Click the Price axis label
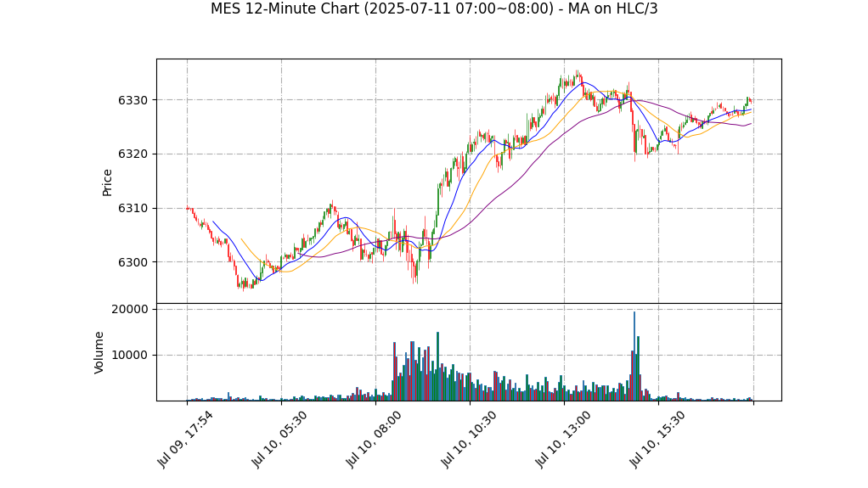Image resolution: width=868 pixels, height=488 pixels. (x=107, y=182)
